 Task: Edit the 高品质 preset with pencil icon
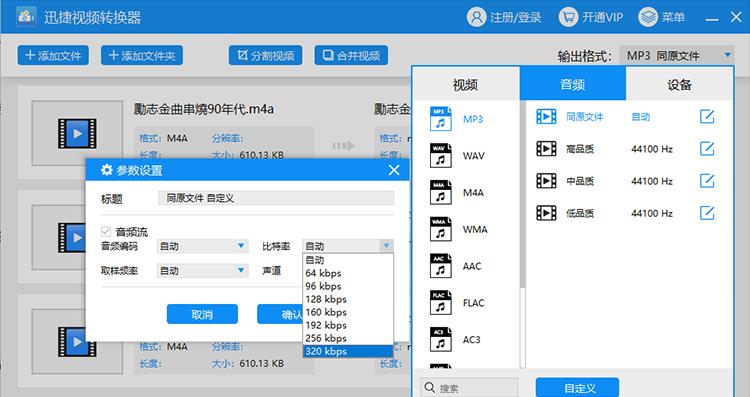pyautogui.click(x=707, y=148)
